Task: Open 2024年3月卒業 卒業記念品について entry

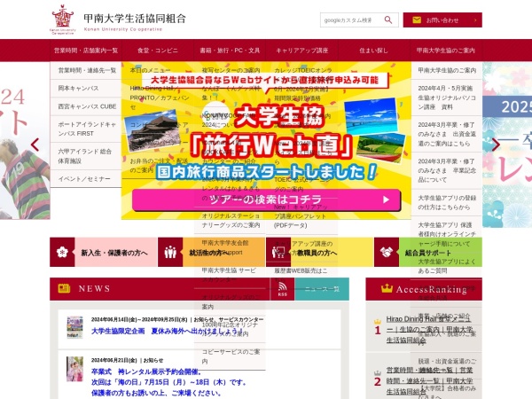Action: click(447, 170)
